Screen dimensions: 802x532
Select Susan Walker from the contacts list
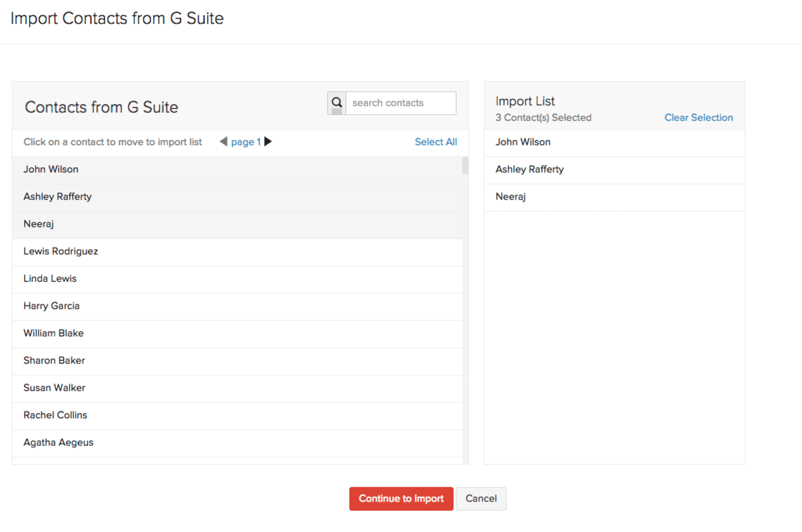pyautogui.click(x=54, y=388)
